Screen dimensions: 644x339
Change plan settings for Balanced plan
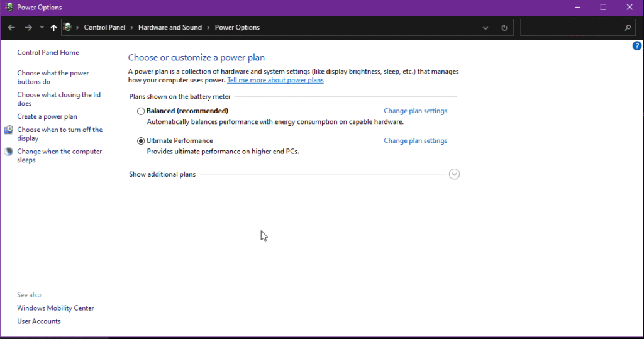tap(415, 111)
